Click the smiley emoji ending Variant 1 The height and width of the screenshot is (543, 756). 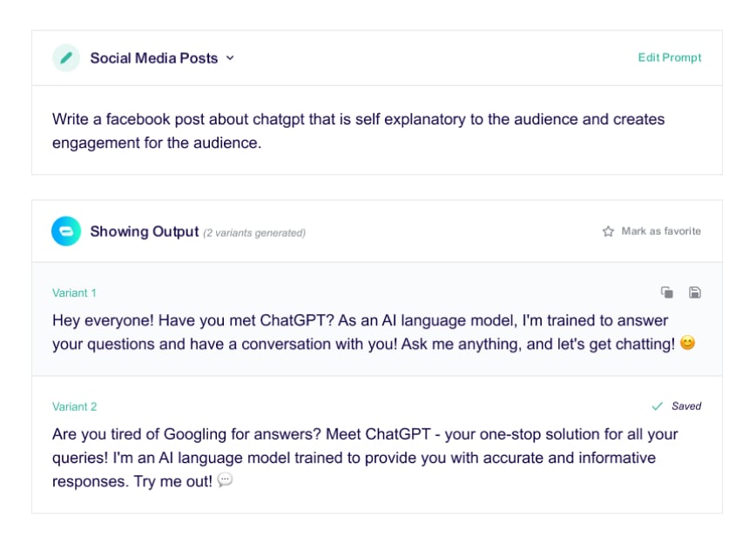click(x=687, y=344)
